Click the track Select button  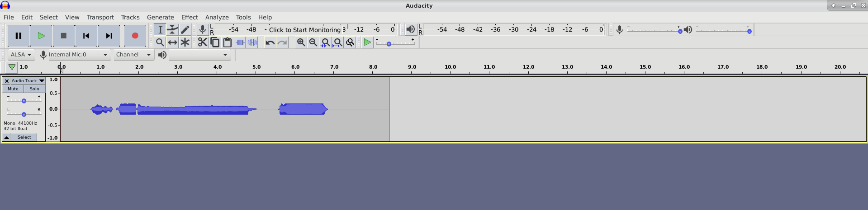click(24, 137)
